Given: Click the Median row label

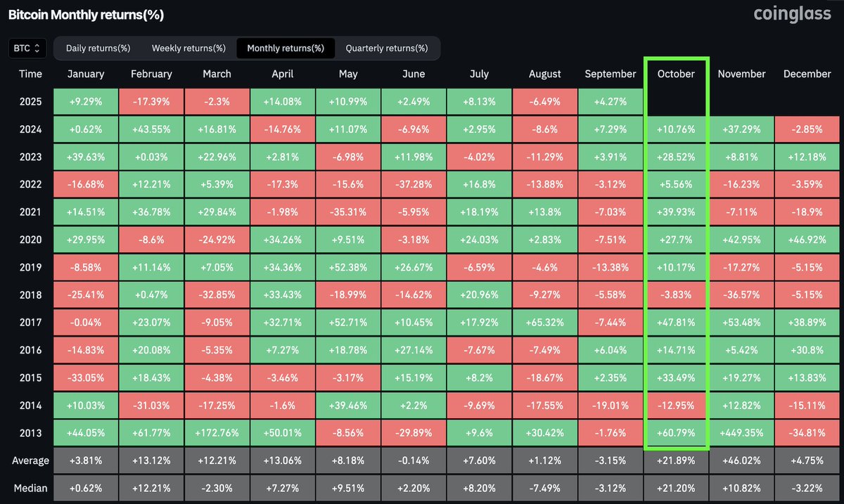Looking at the screenshot, I should point(30,488).
